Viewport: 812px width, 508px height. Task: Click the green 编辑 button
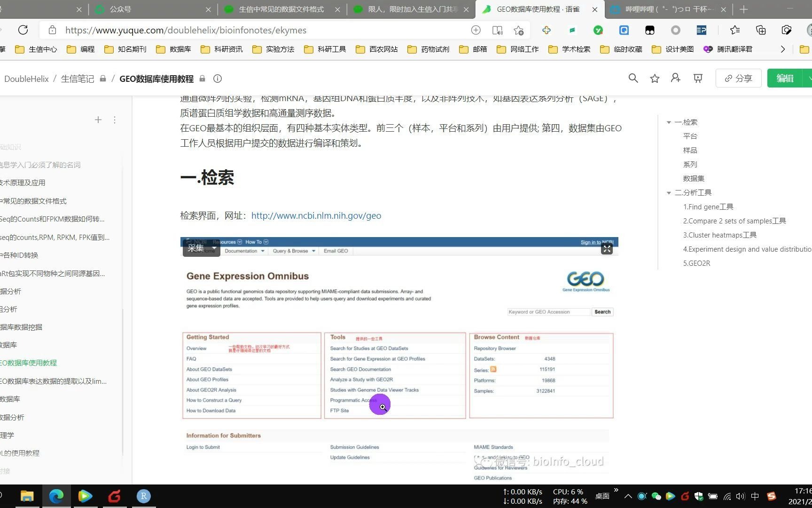[785, 78]
